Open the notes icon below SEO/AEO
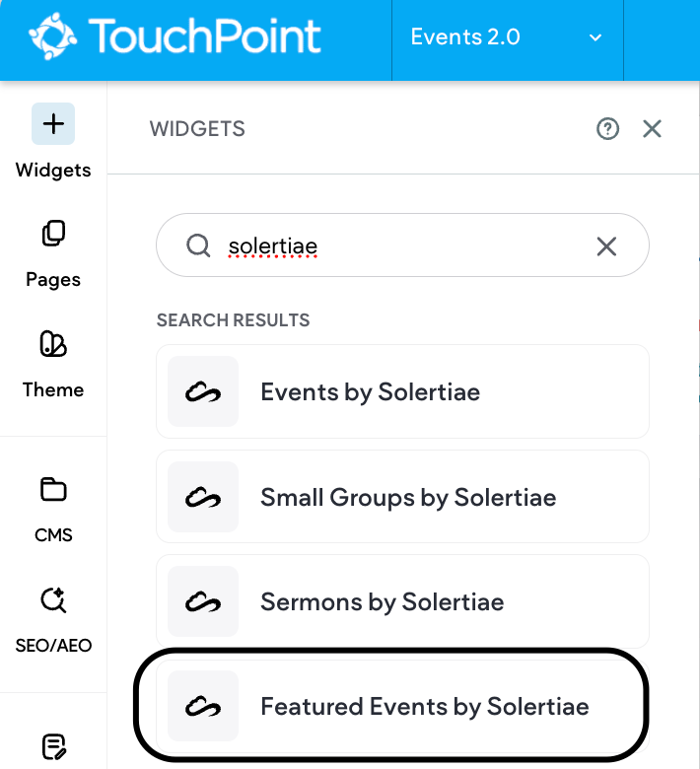 [53, 745]
